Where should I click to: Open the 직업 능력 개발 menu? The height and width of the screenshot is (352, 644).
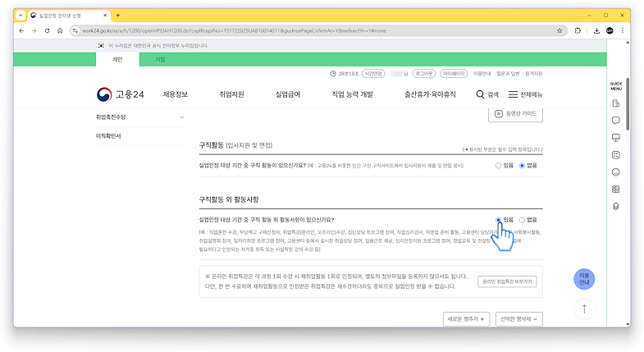click(x=353, y=94)
